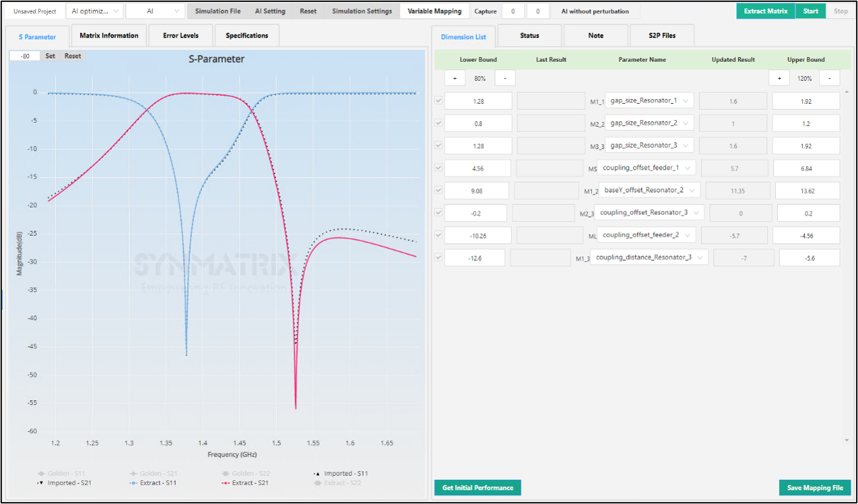
Task: Show the Golden - S11 legend series
Action: coord(42,474)
